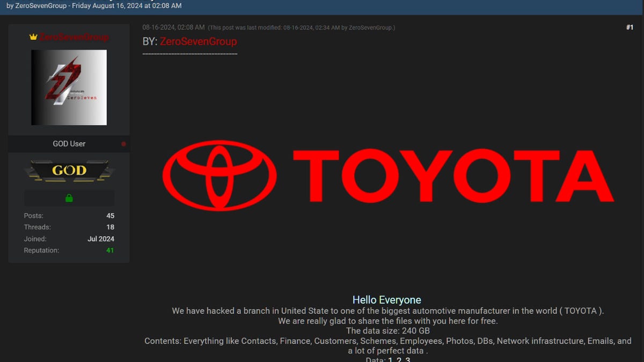Screen dimensions: 644x362
Task: Click ZeroSevenGroup link after BY:
Action: [x=198, y=41]
